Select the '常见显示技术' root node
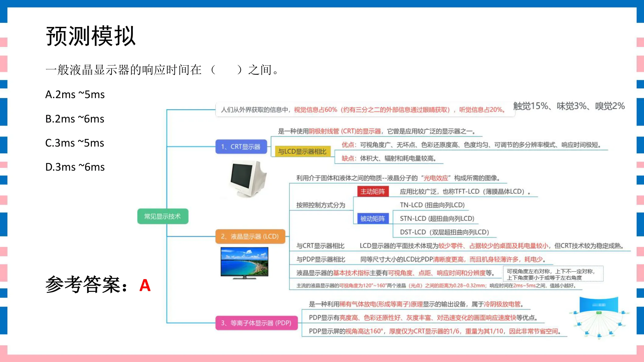The width and height of the screenshot is (644, 362). point(163,216)
